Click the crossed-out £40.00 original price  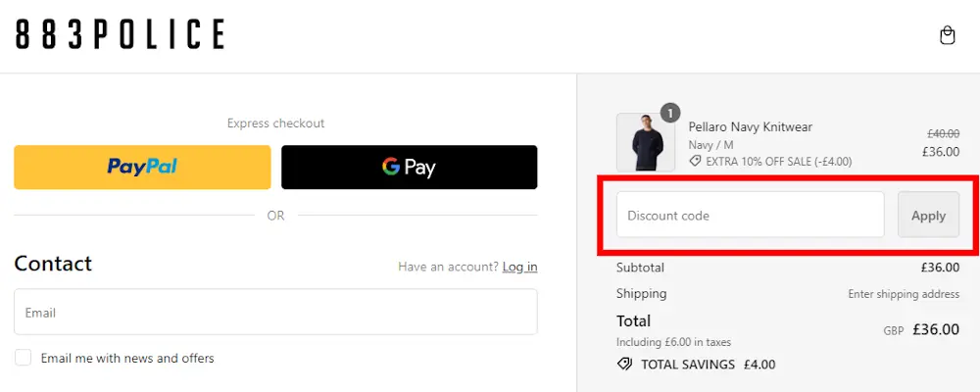point(943,133)
